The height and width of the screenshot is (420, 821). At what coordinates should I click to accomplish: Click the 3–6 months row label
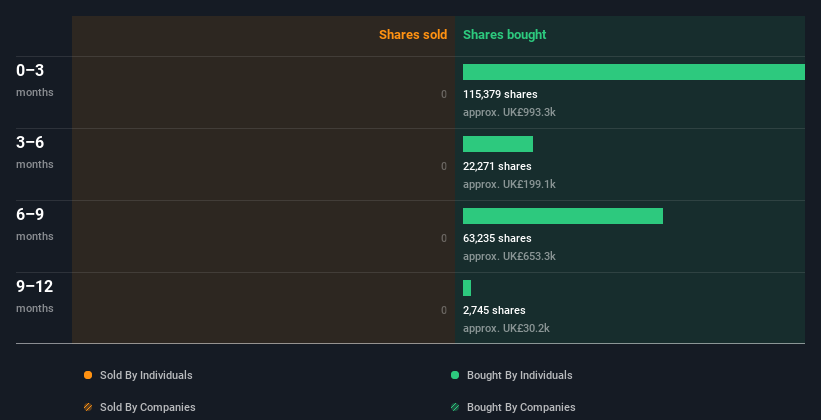point(35,152)
